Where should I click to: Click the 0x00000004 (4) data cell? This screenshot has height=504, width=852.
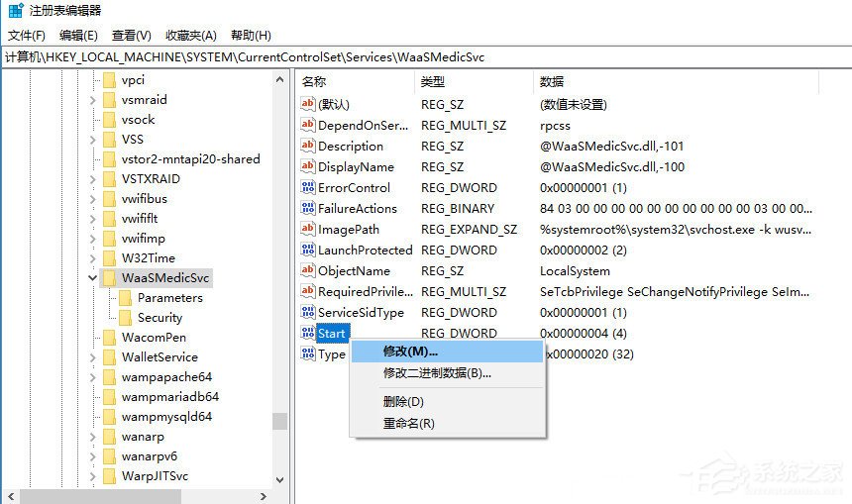point(584,334)
